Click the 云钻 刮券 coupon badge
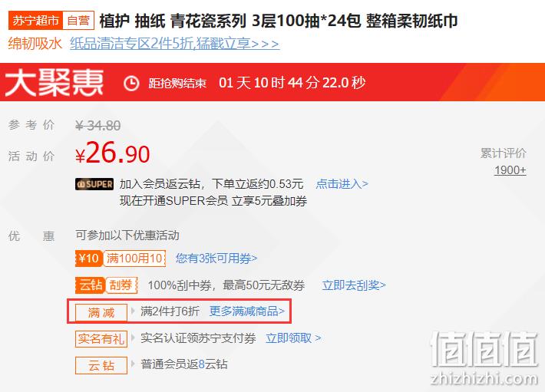545x392 pixels. click(107, 285)
